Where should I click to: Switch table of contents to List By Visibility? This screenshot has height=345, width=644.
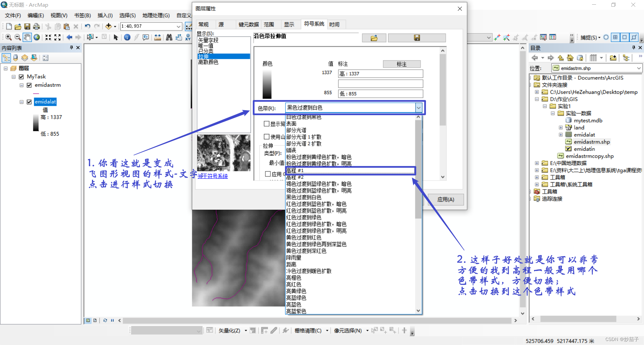25,58
